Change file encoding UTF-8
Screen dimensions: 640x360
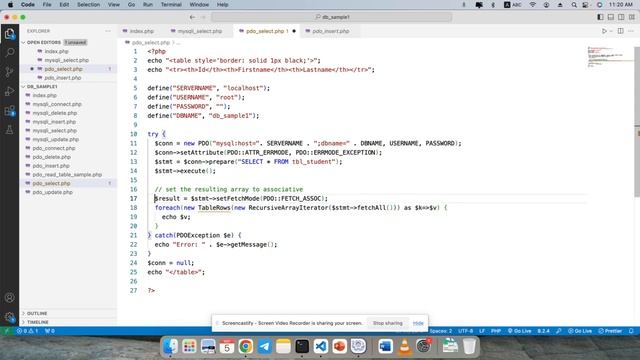[466, 331]
